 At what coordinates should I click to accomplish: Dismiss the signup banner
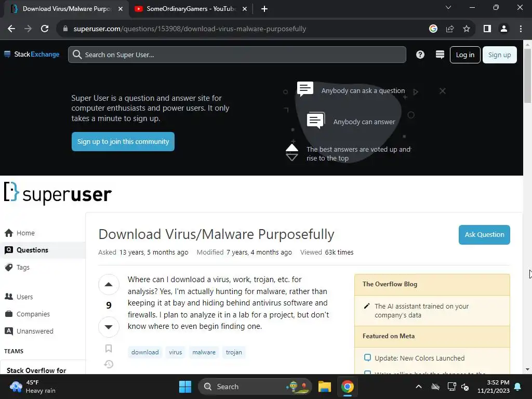[x=443, y=91]
